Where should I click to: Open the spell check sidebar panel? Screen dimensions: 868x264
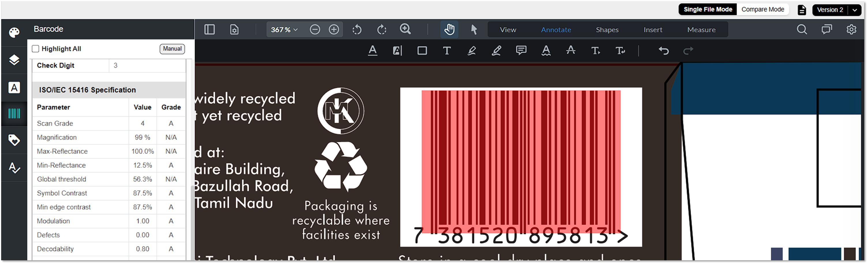(14, 168)
